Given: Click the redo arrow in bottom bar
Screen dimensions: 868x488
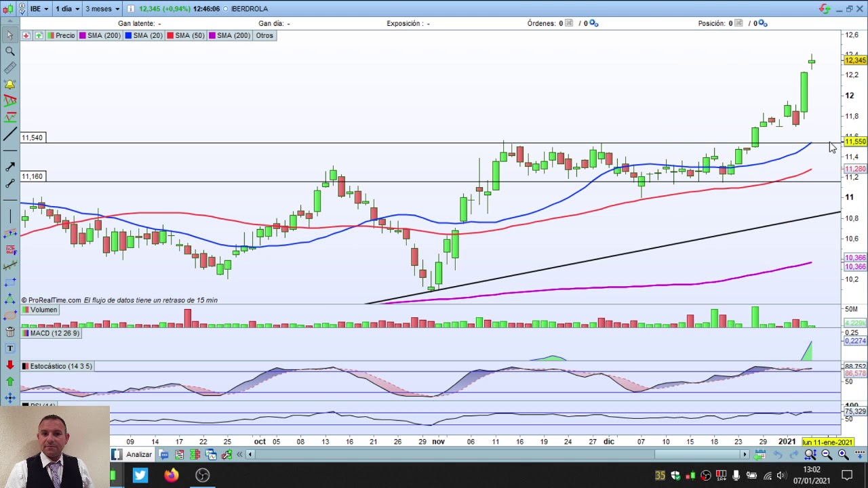Looking at the screenshot, I should tap(793, 455).
